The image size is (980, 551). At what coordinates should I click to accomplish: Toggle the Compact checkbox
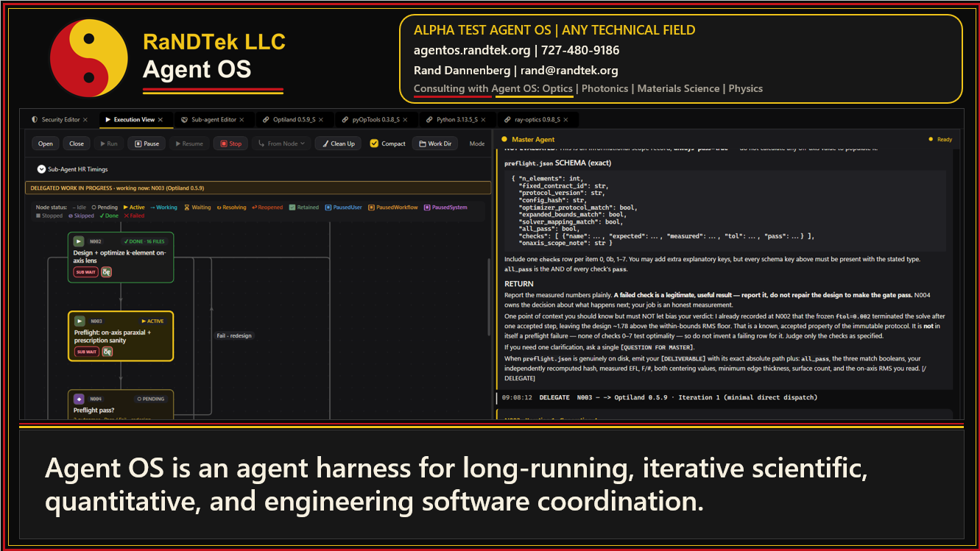(x=374, y=143)
